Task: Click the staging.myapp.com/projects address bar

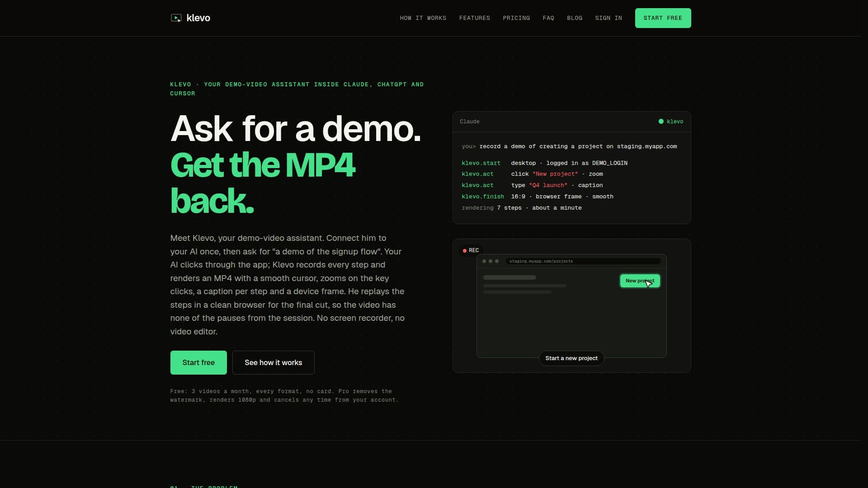Action: pos(583,261)
